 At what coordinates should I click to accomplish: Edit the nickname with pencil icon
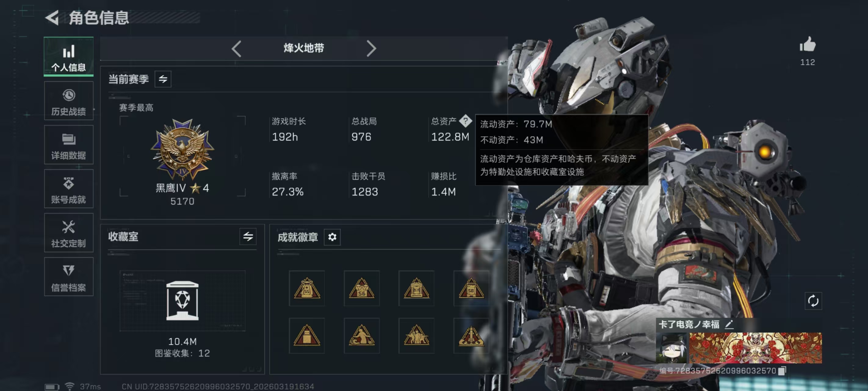coord(729,324)
